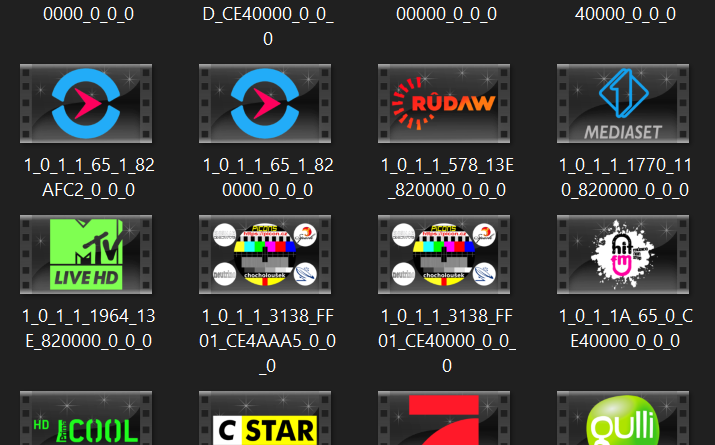The image size is (715, 445).
Task: Click file name 1_0_1_1_1964_13E_820000_0_0_0
Action: (89, 328)
